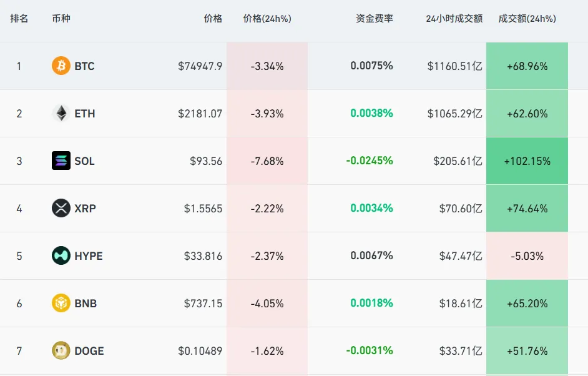Image resolution: width=588 pixels, height=376 pixels.
Task: Click the Ethereum diamond icon
Action: click(x=61, y=113)
